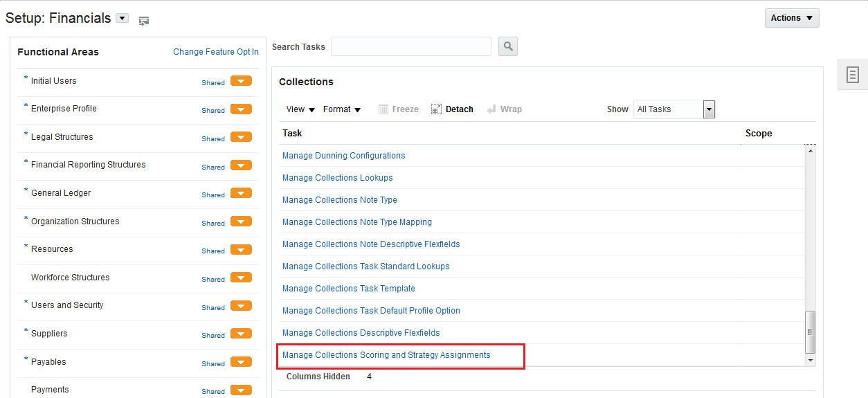Click the icon next to Setup Financials dropdown
This screenshot has height=398, width=868.
click(x=144, y=21)
